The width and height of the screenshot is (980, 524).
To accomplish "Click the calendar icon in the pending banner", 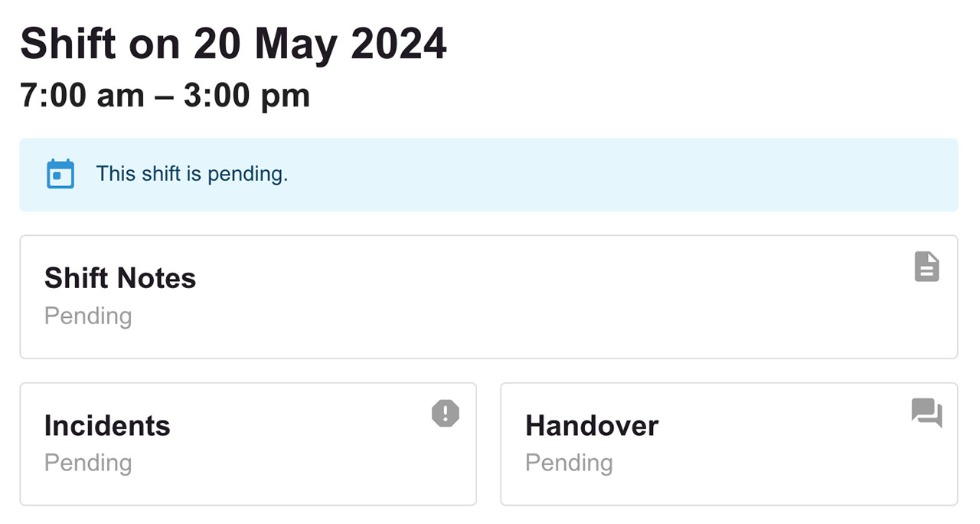I will [x=60, y=174].
